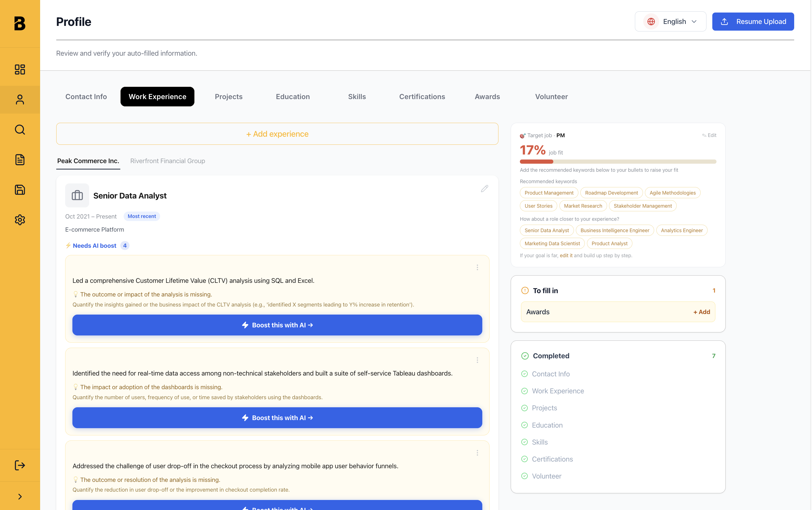Screen dimensions: 812x510
Task: Open the Education tab
Action: 293,96
